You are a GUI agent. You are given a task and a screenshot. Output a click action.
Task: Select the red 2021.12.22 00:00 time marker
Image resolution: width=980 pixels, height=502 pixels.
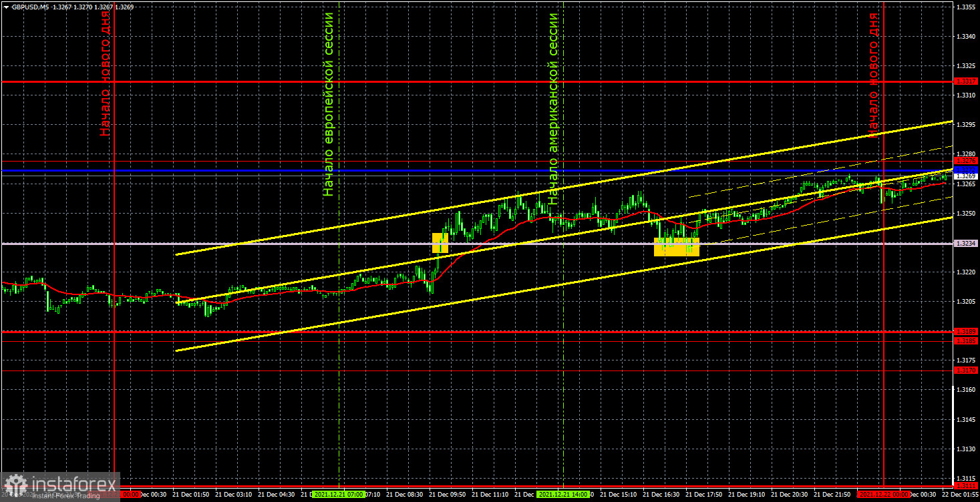(884, 495)
